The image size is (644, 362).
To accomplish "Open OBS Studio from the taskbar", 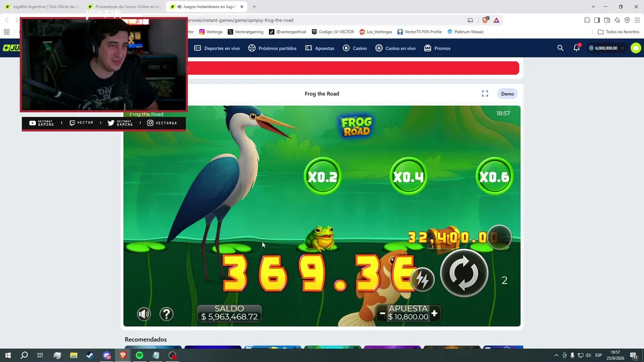I will pos(173,355).
